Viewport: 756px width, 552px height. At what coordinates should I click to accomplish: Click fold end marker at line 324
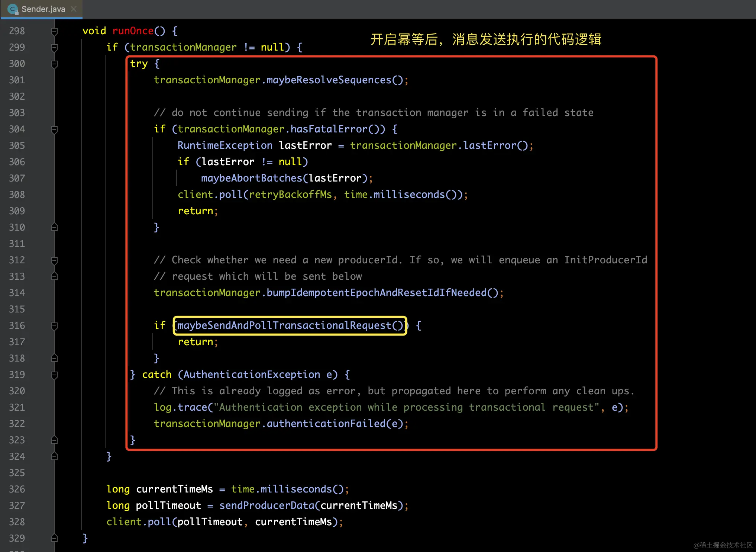click(x=54, y=456)
